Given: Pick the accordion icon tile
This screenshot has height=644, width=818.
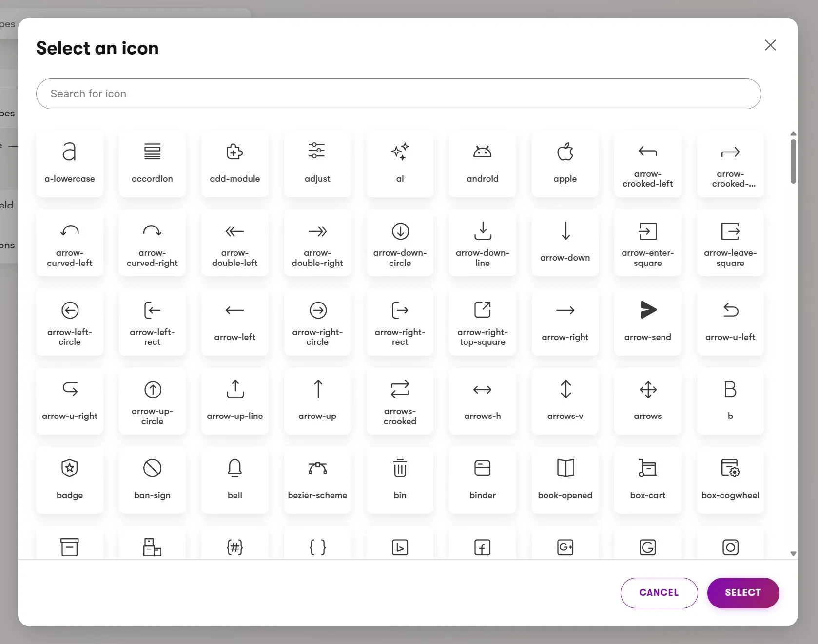Looking at the screenshot, I should 152,163.
